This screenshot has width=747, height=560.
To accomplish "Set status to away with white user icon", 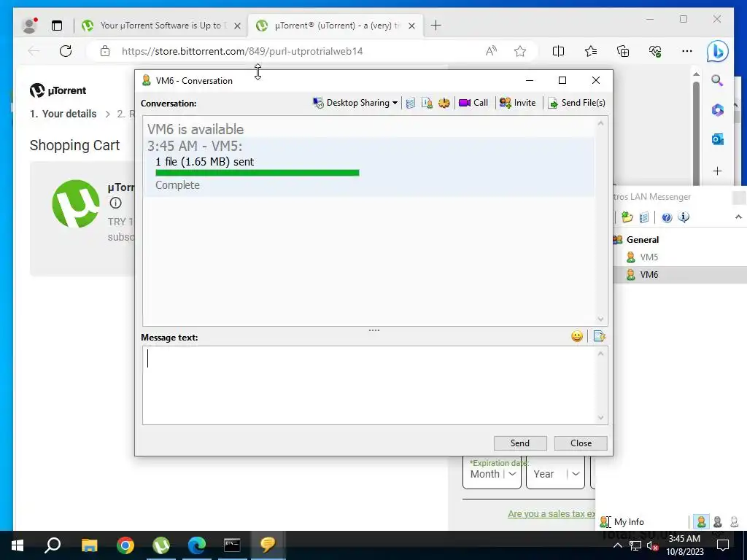I will click(734, 522).
